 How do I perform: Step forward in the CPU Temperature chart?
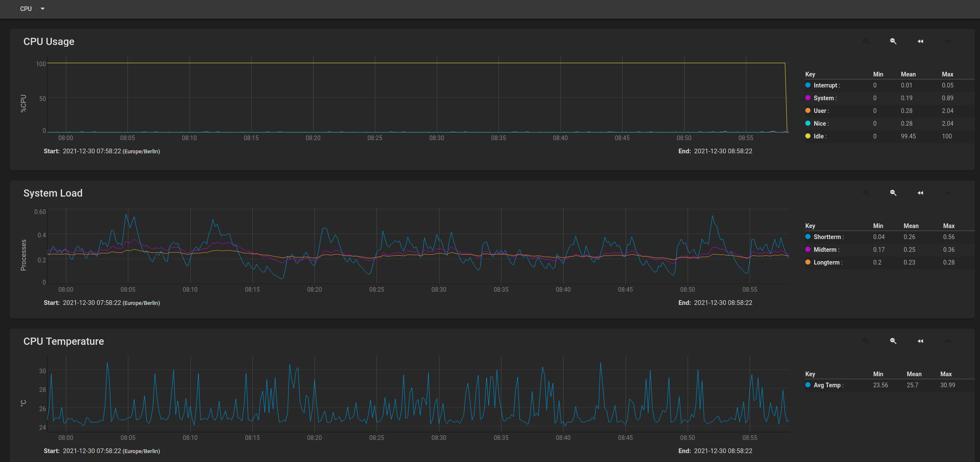coord(947,341)
